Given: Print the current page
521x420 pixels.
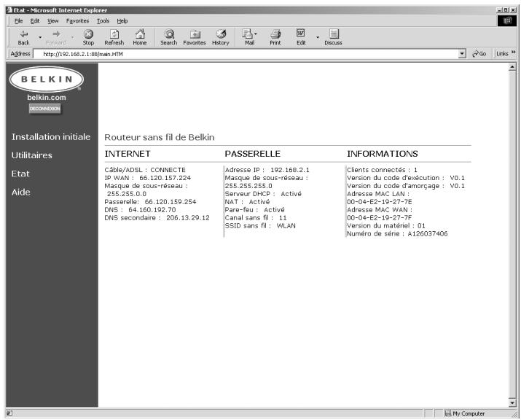Looking at the screenshot, I should coord(275,37).
